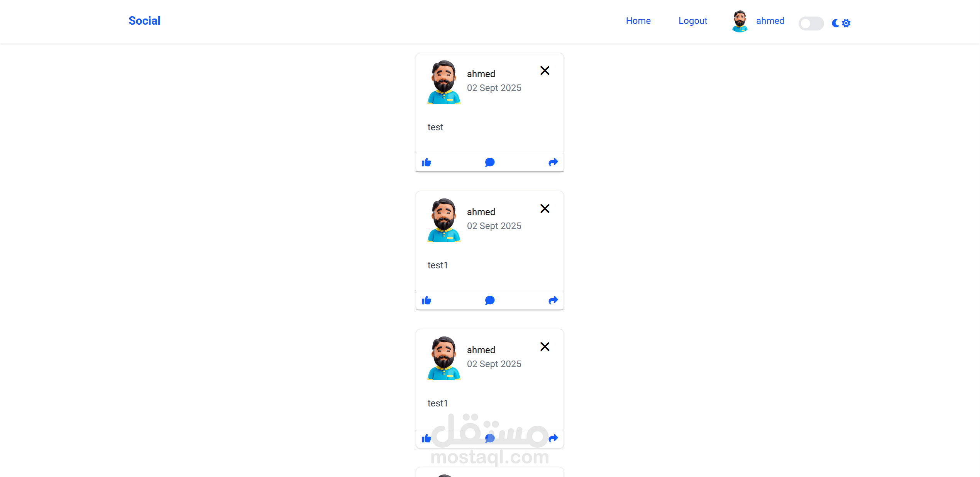Log out using the Logout link
This screenshot has width=980, height=477.
(x=693, y=21)
